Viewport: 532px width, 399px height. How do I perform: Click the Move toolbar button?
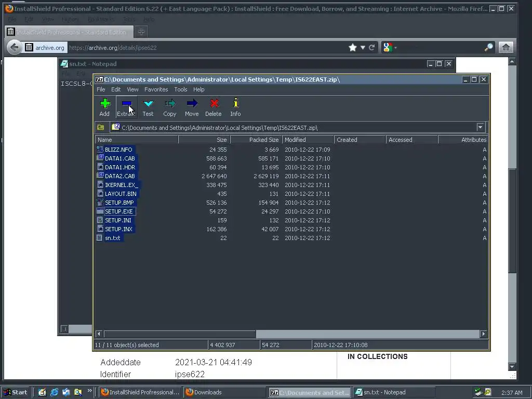192,107
